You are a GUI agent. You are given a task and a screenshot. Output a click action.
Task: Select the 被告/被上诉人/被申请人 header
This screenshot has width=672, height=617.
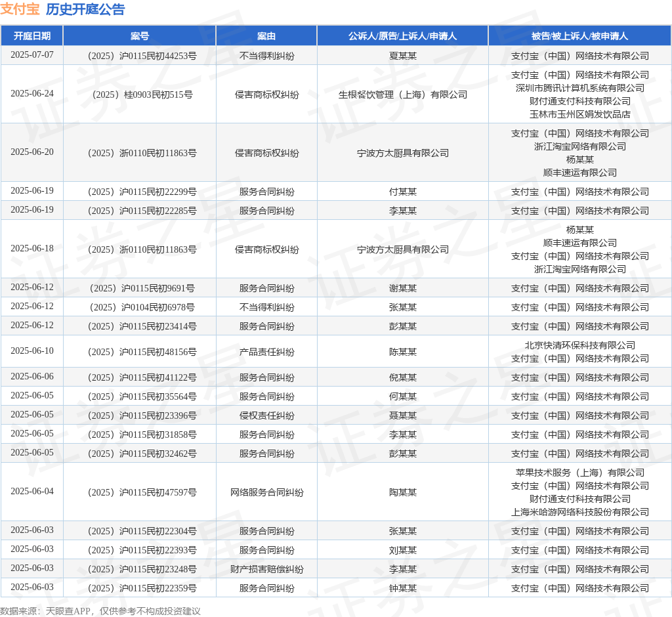click(580, 36)
